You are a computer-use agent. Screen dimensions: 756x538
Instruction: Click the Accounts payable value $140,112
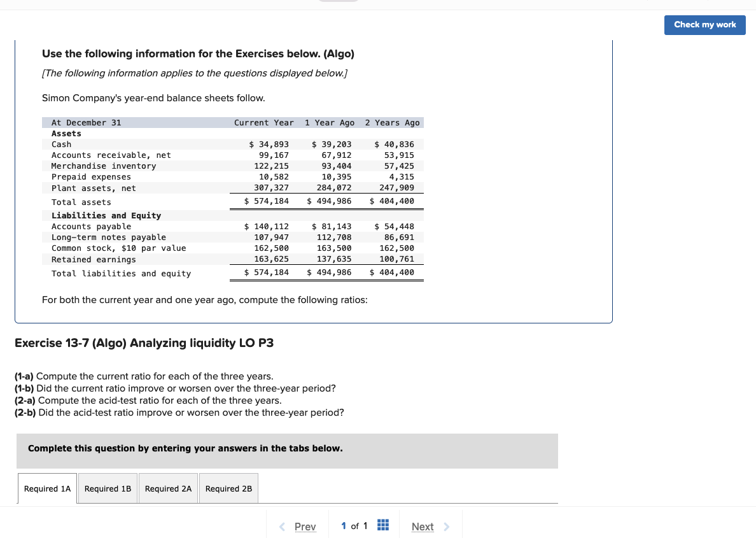[265, 226]
